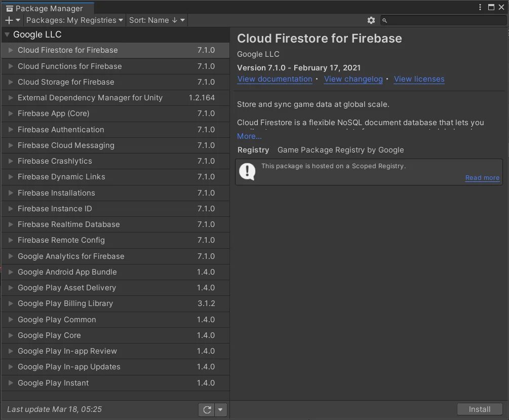The width and height of the screenshot is (509, 420).
Task: Select Google Analytics for Firebase package
Action: tap(115, 256)
